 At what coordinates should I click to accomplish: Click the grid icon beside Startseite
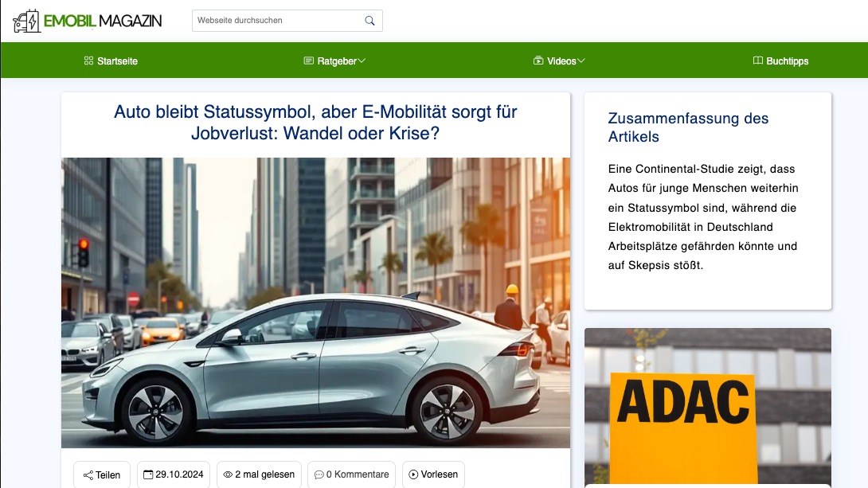[x=88, y=60]
